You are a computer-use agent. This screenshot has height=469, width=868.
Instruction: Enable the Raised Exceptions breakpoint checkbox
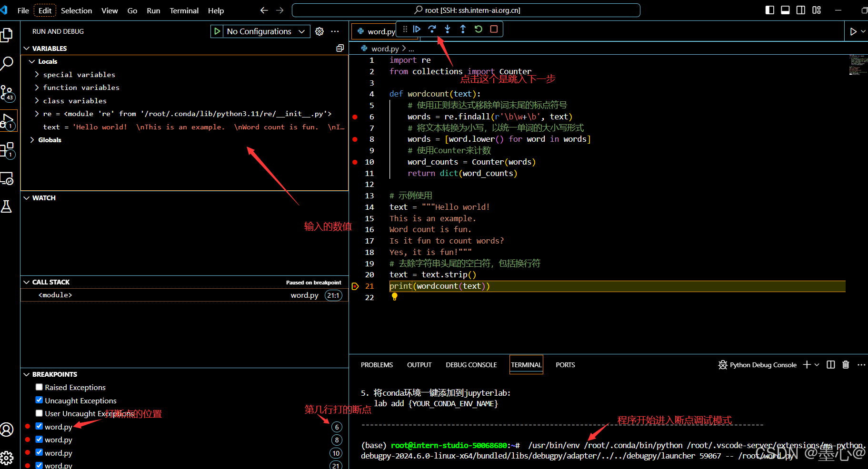[x=39, y=387]
